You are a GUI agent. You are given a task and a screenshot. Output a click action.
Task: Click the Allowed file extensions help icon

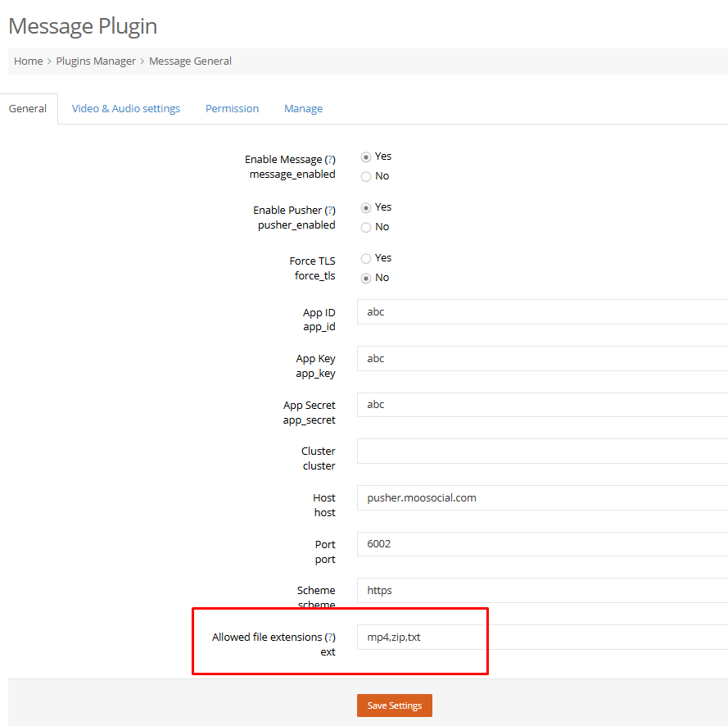(330, 638)
